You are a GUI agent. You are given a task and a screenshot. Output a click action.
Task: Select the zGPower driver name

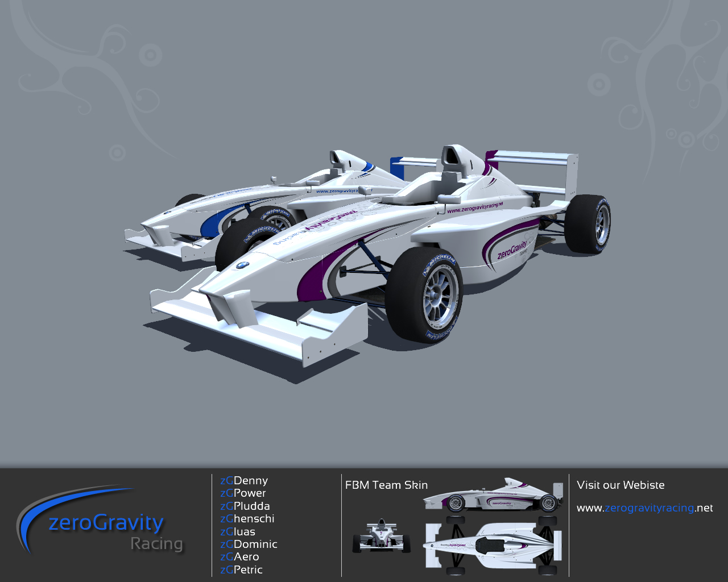[243, 493]
